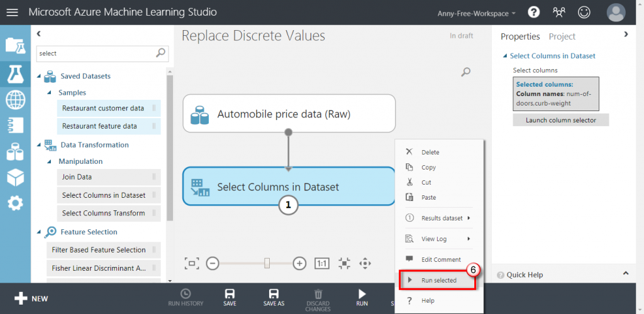Collapse the Saved Datasets tree node

pyautogui.click(x=40, y=76)
